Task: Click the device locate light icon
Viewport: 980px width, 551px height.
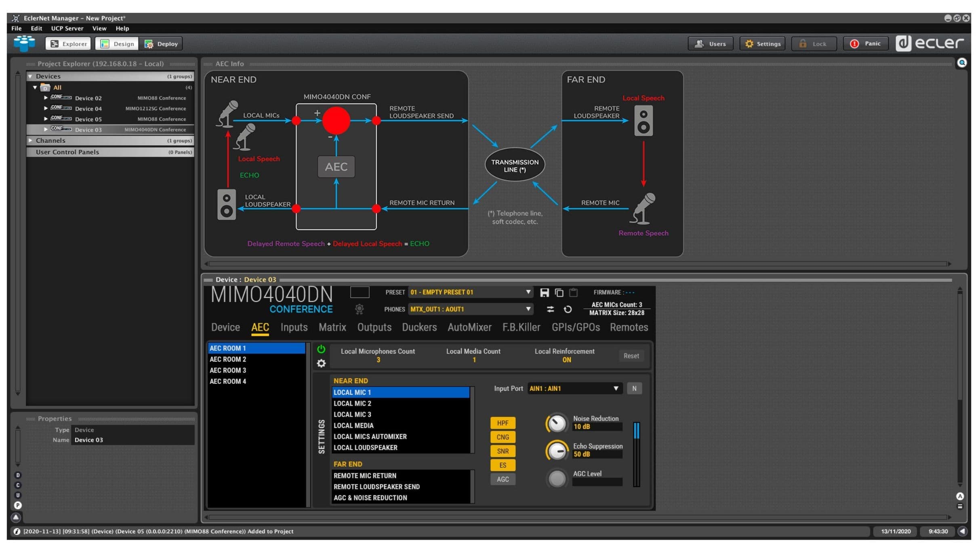Action: [x=359, y=309]
